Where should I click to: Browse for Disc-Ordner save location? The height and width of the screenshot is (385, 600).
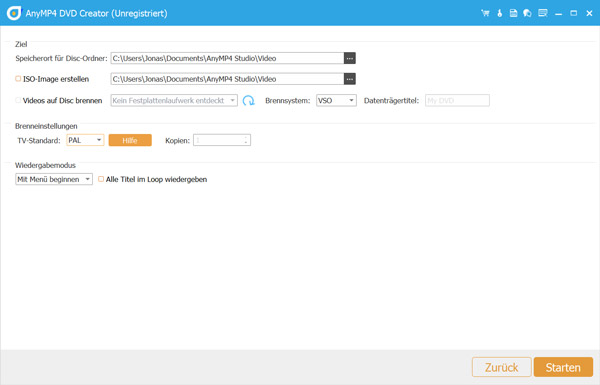tap(350, 58)
